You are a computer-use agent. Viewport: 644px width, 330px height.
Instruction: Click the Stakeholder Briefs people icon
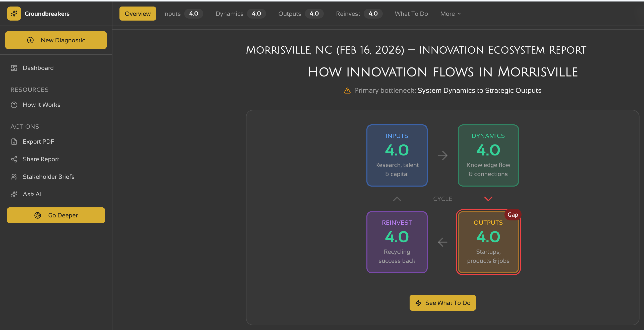pos(14,177)
